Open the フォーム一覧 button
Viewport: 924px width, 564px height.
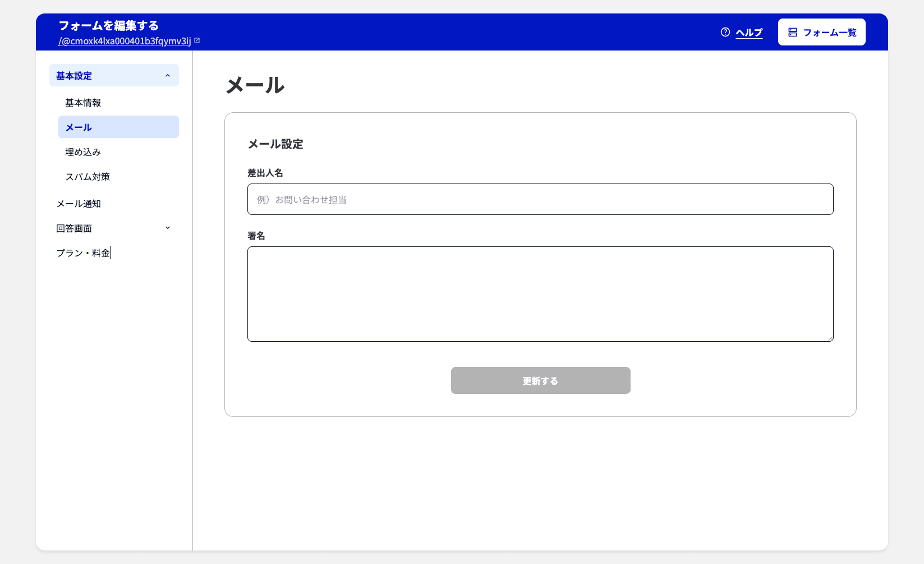(821, 32)
